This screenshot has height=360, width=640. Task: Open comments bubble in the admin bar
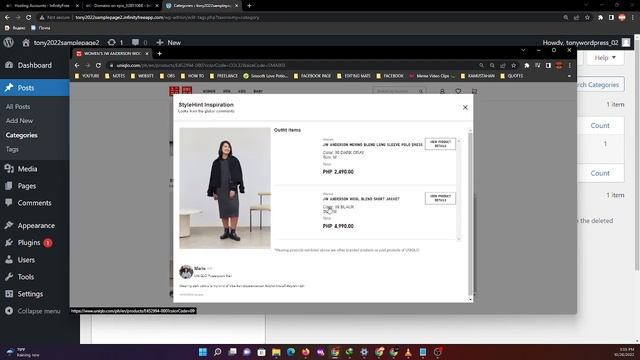point(140,42)
